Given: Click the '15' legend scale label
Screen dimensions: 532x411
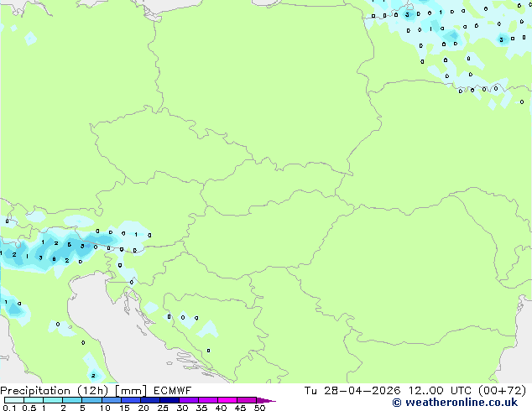Looking at the screenshot, I should point(124,408).
